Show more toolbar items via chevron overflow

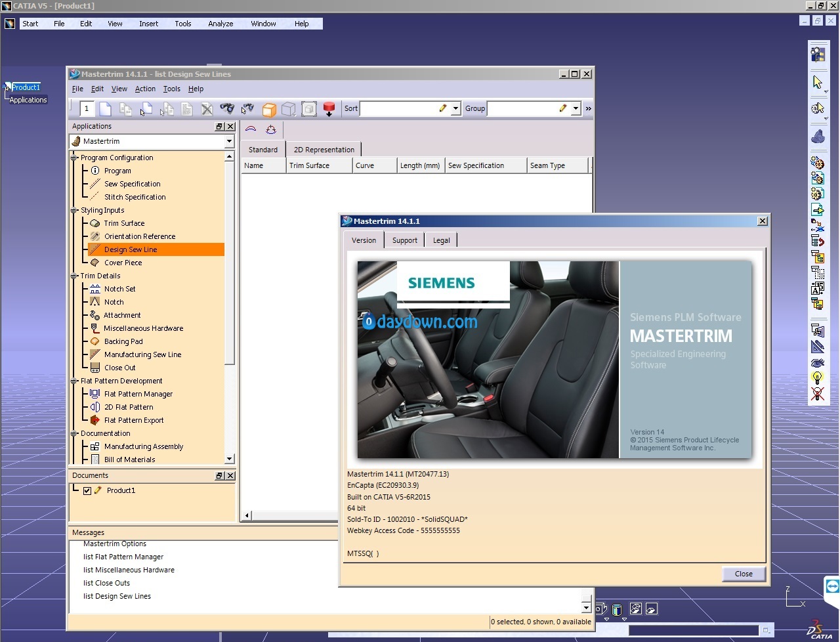(589, 108)
